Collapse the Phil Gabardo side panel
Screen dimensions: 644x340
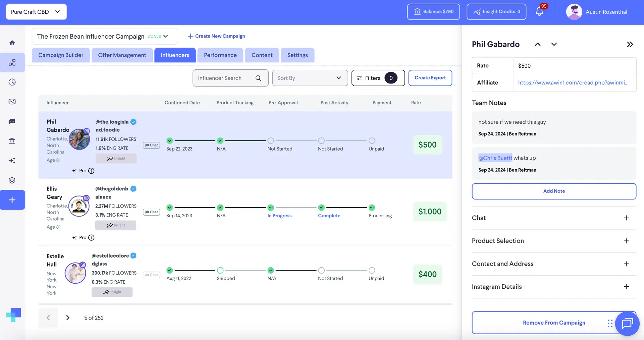(630, 44)
